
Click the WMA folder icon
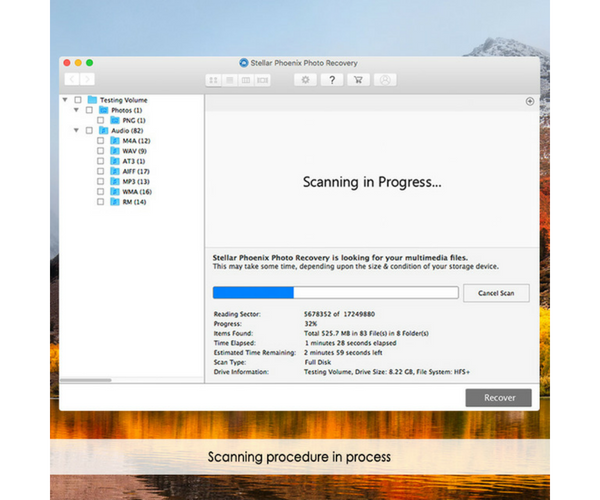115,191
